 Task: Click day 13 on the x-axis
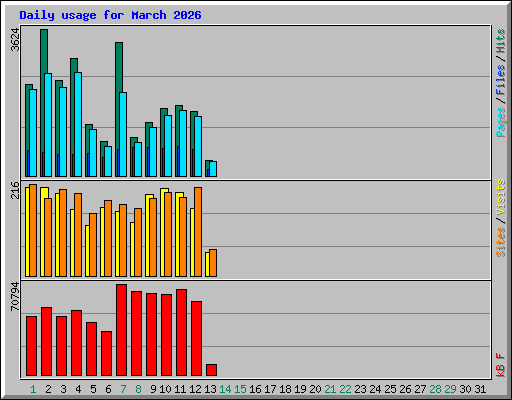[210, 389]
